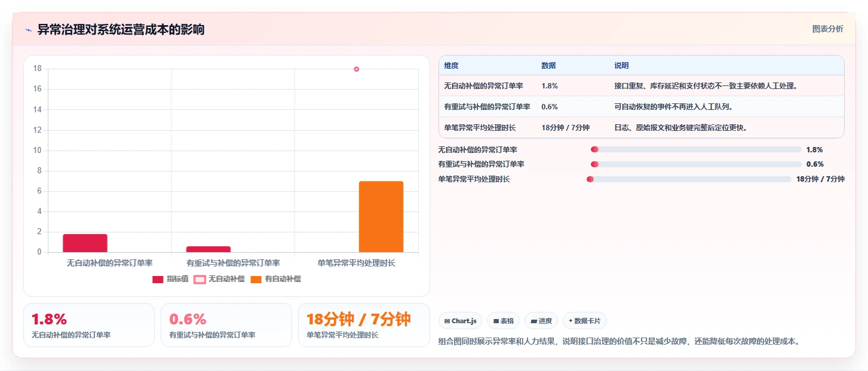Click progress bar for 有重试与补偿的异常订单率
This screenshot has width=868, height=371.
tap(696, 164)
